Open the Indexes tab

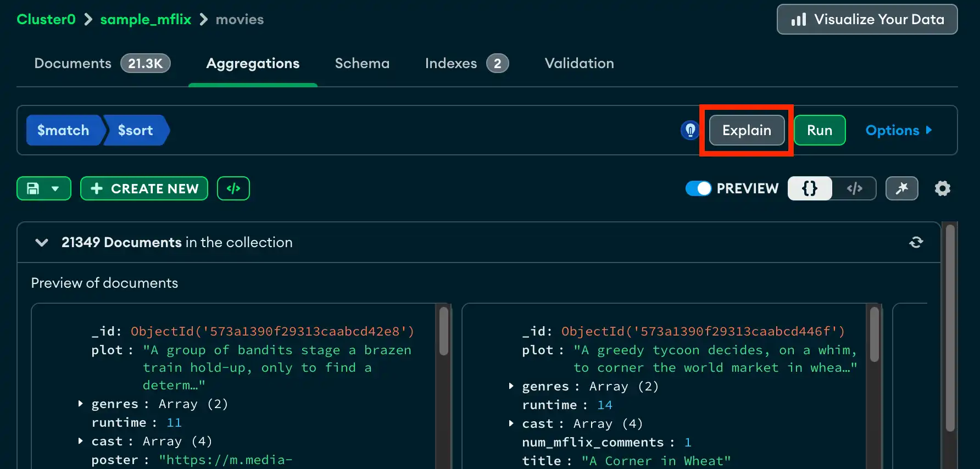[x=450, y=63]
